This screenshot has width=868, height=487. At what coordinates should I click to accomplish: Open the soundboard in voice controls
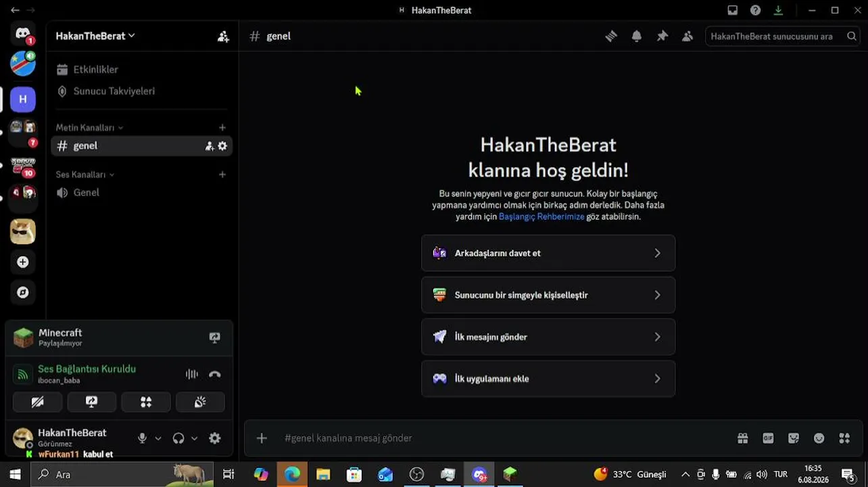coord(200,402)
